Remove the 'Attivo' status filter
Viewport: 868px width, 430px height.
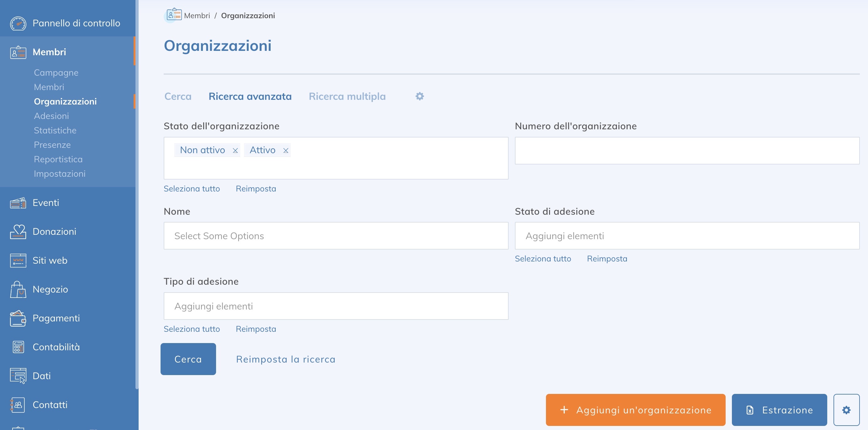(x=286, y=150)
